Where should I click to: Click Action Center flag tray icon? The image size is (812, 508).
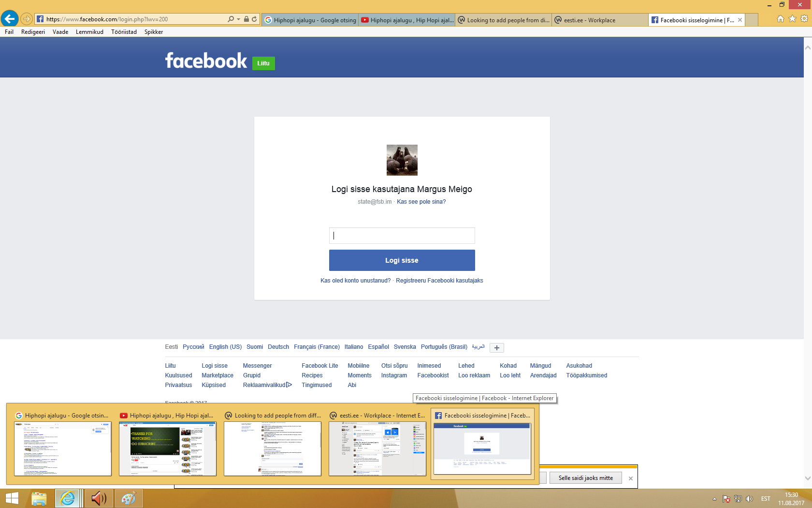tap(726, 499)
